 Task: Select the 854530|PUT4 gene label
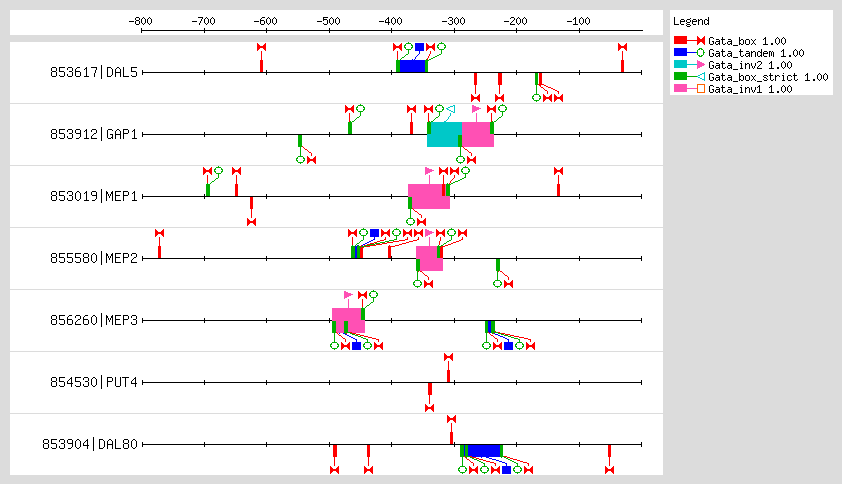click(94, 382)
